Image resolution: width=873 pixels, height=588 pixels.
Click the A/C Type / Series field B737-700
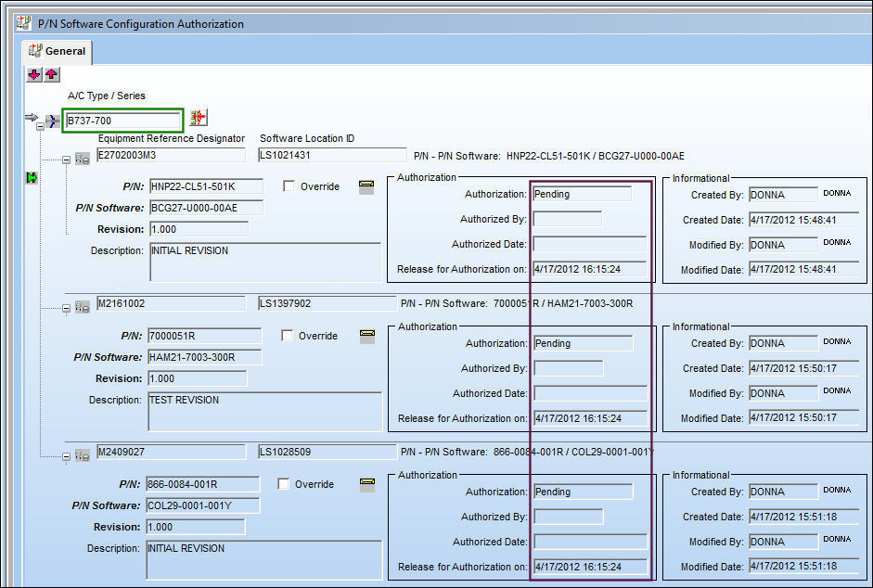click(x=122, y=121)
